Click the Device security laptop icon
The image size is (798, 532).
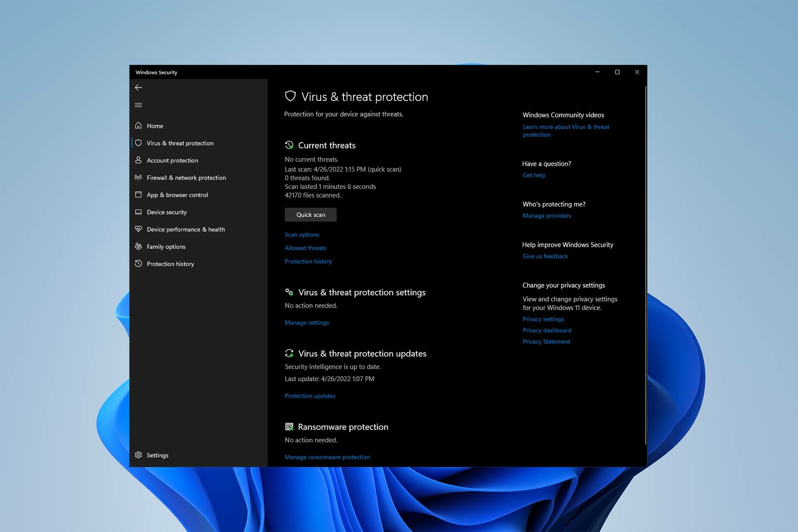[138, 212]
